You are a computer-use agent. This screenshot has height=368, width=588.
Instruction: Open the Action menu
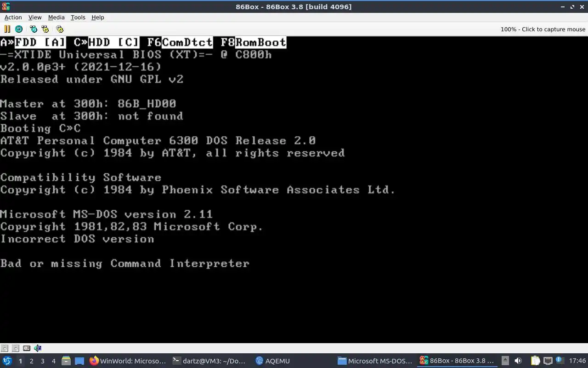(x=13, y=17)
